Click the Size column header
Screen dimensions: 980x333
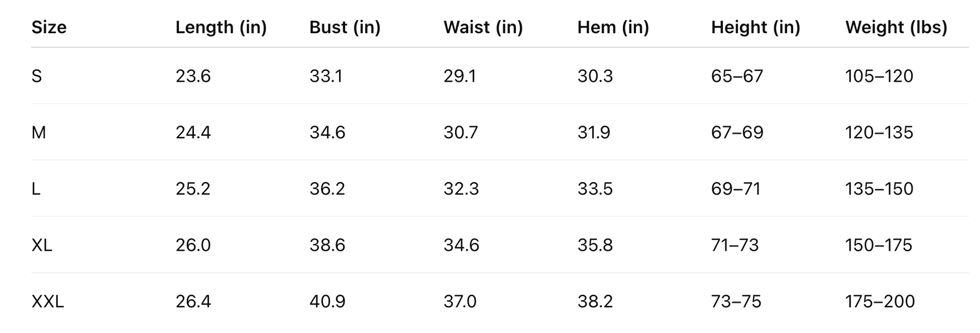49,27
